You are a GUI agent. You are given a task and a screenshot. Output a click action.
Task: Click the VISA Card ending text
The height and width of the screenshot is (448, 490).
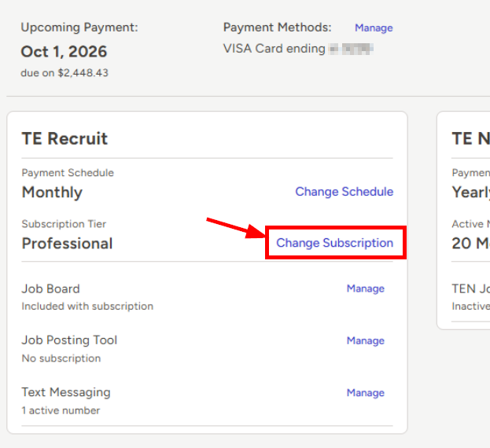[x=274, y=49]
